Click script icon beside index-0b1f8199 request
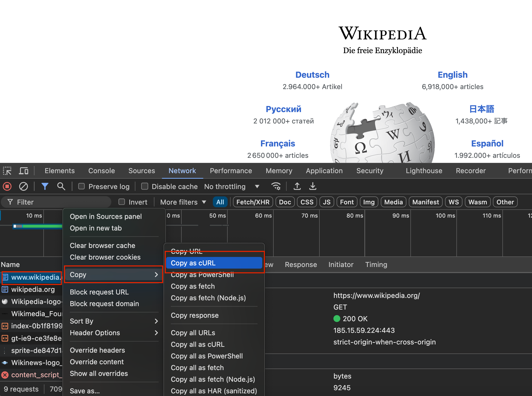 click(x=5, y=326)
